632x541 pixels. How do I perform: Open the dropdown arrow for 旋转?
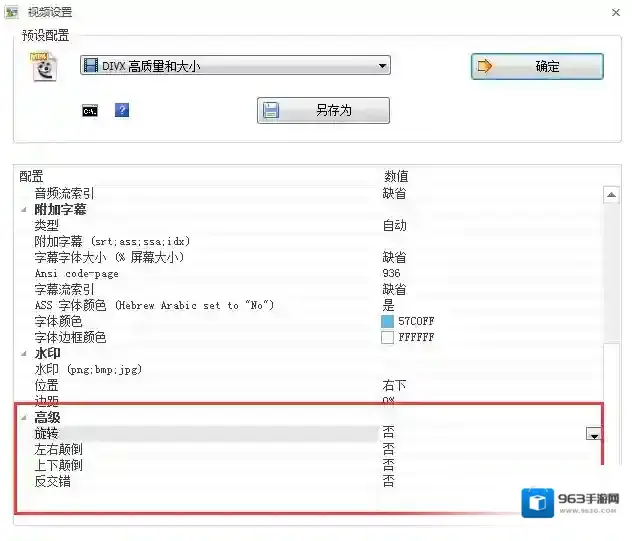594,434
